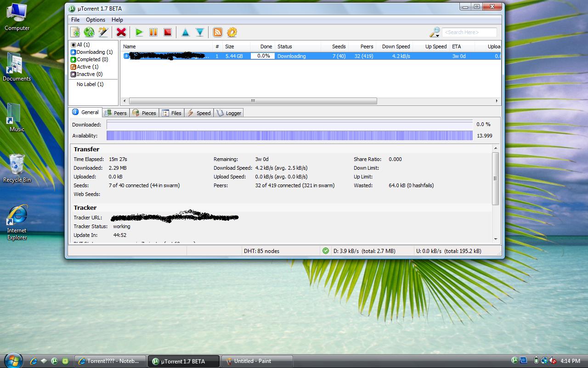Select the downloading 5.44 GB torrent row

pyautogui.click(x=311, y=56)
